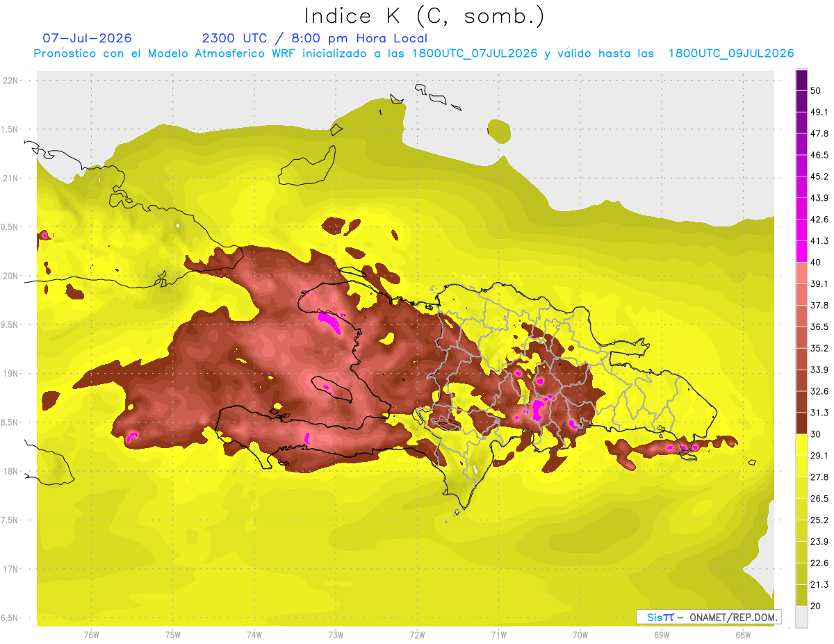Screen dimensions: 834x644
Task: Click the 9.5N latitude label
Action: point(10,324)
